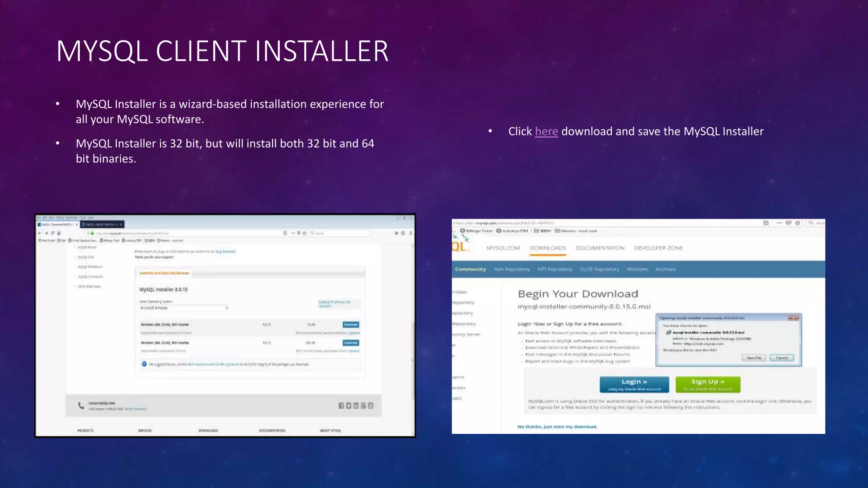868x488 pixels.
Task: Click the bookmark star in right browser toolbar
Action: pyautogui.click(x=798, y=223)
